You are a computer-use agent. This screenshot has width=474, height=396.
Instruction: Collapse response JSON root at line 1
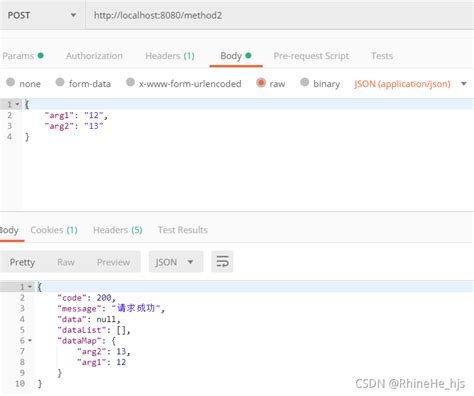point(30,287)
